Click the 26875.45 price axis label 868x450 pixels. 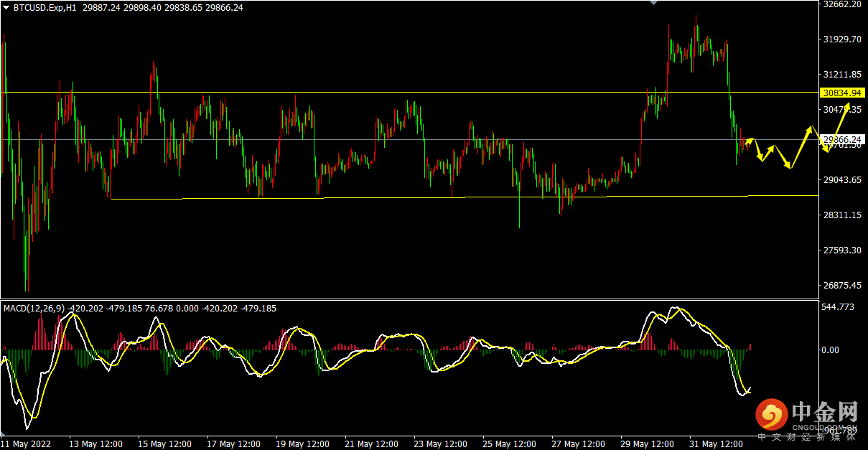click(842, 286)
